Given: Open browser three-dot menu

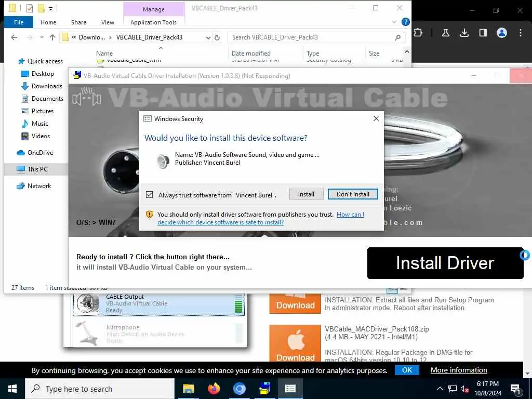Looking at the screenshot, I should click(x=520, y=33).
